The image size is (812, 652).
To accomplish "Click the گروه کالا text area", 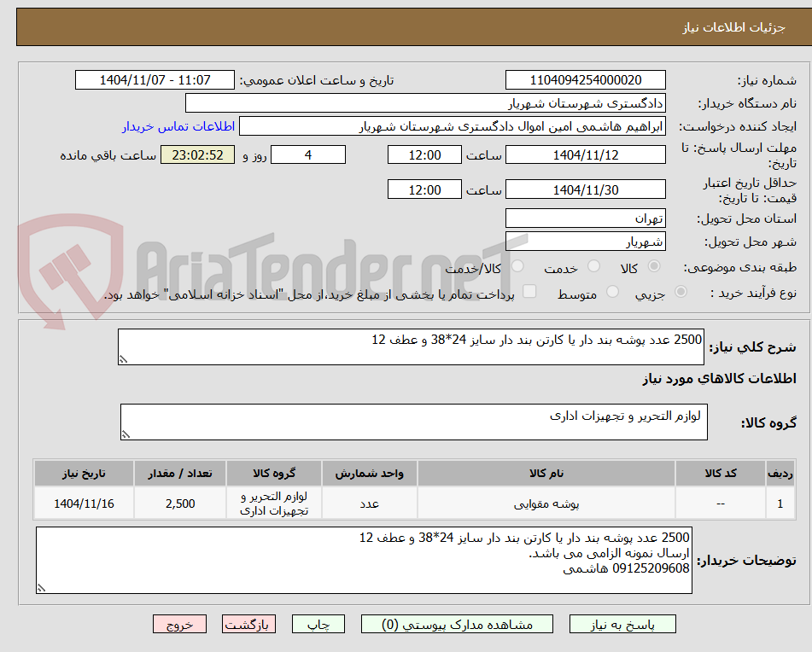I will click(414, 422).
